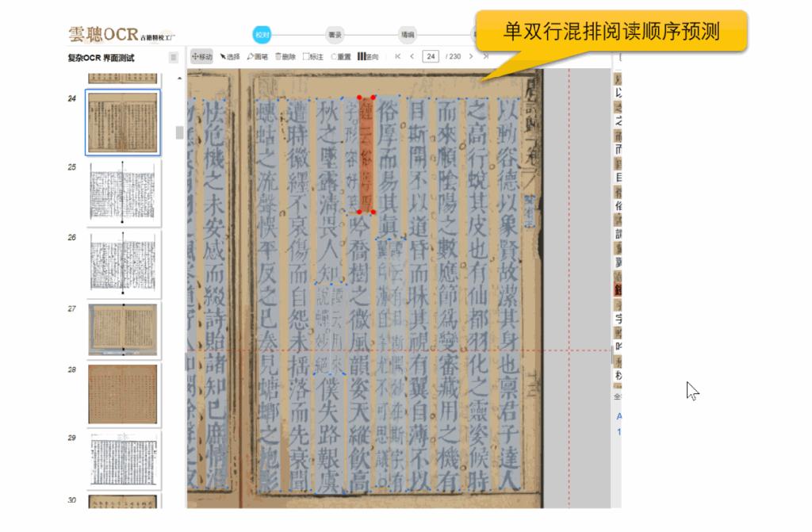Select page 24 thumbnail
Screen dimensions: 812x532
pyautogui.click(x=123, y=122)
